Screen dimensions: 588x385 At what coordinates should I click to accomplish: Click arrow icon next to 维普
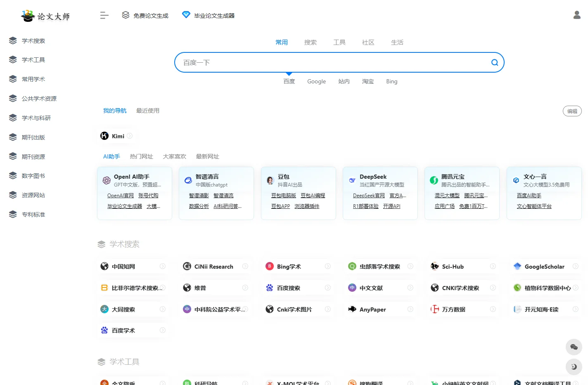pyautogui.click(x=245, y=288)
